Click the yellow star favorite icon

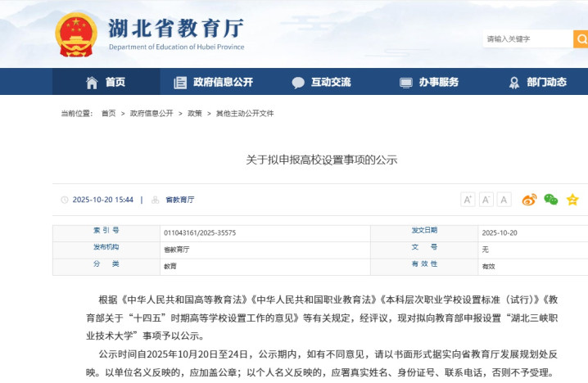pos(572,200)
